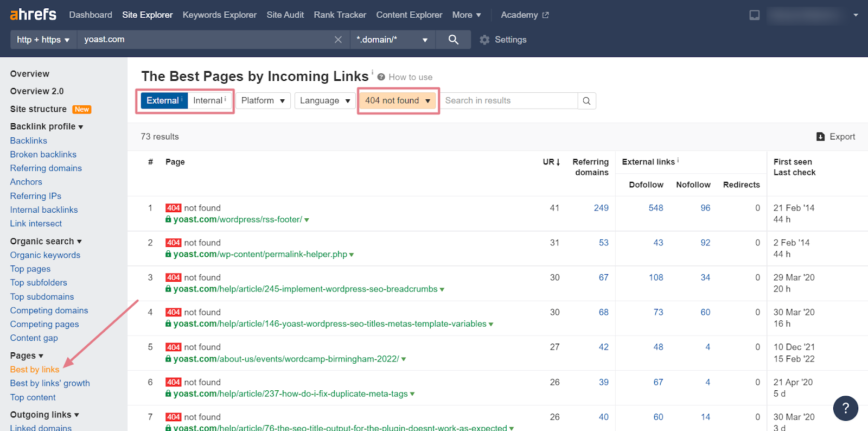
Task: Open the account menu arrow
Action: [856, 15]
